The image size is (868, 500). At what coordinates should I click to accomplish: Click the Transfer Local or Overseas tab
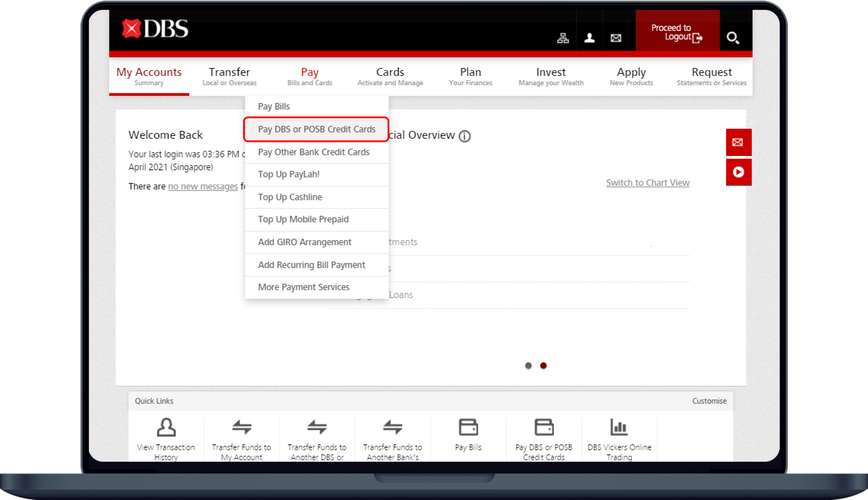[x=229, y=76]
